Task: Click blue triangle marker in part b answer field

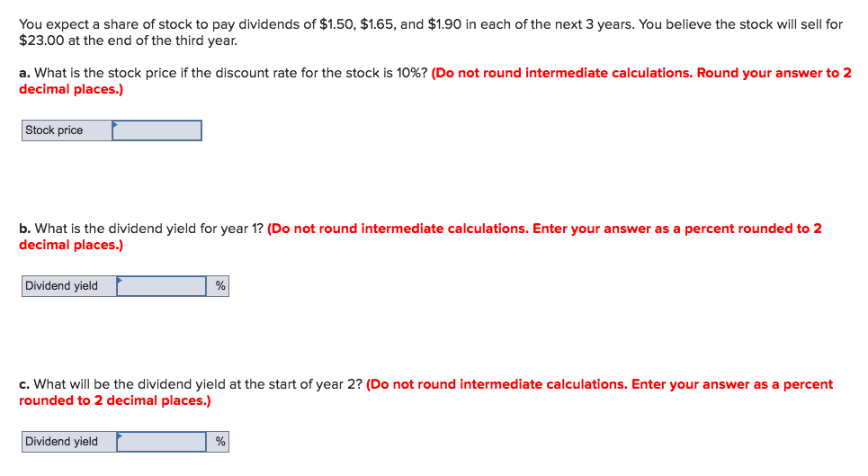Action: pos(120,280)
